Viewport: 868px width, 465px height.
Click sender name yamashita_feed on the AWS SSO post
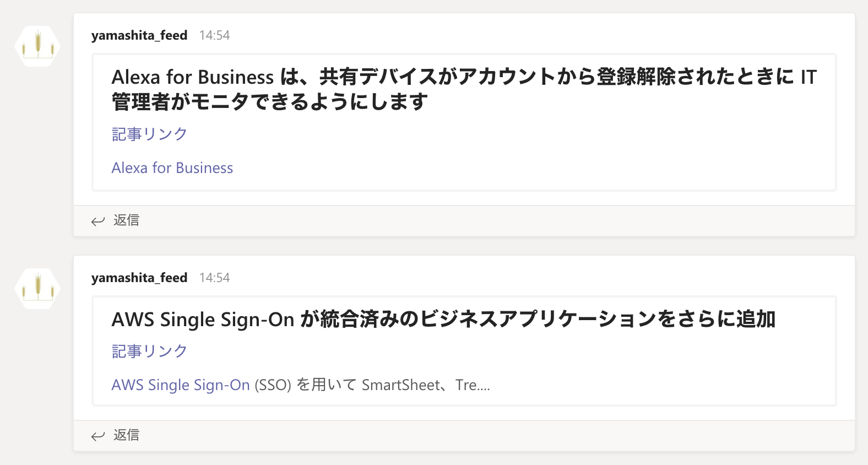[x=139, y=278]
